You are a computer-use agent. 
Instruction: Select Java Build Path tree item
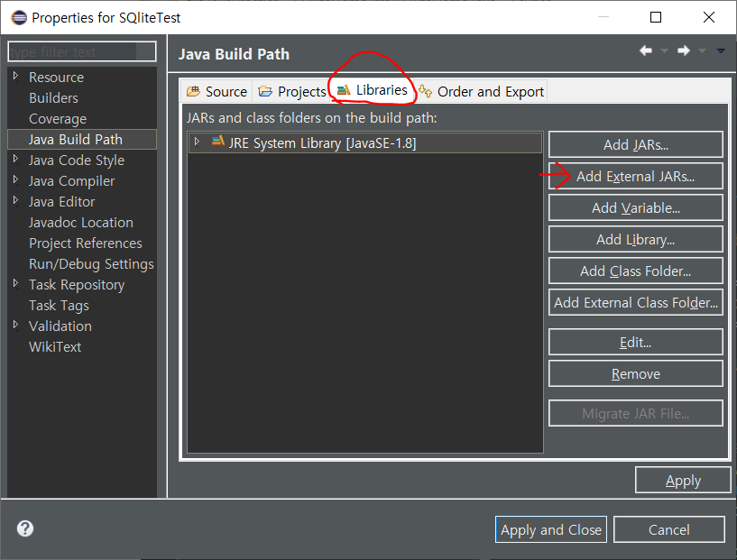pos(82,140)
